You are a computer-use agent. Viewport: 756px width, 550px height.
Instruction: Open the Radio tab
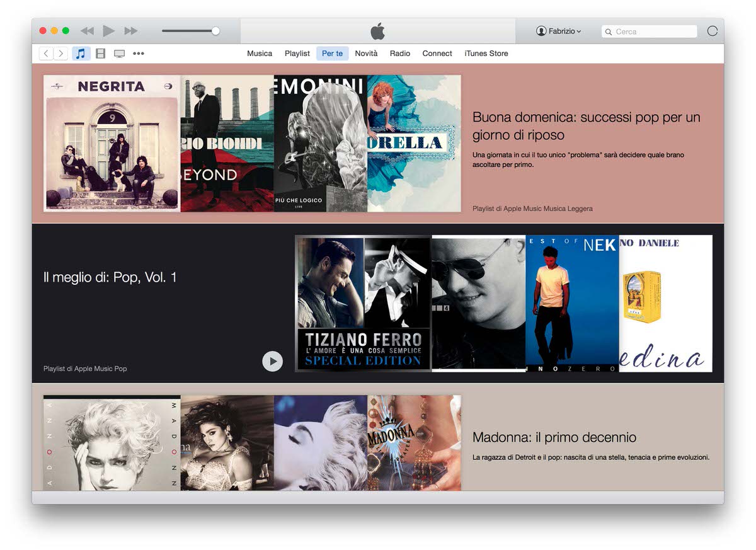400,54
